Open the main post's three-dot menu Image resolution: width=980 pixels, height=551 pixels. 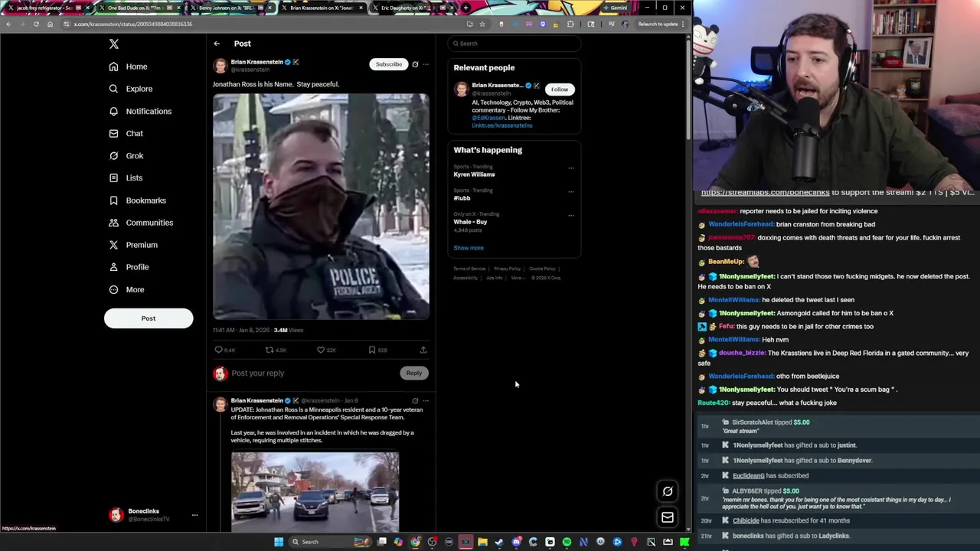(426, 64)
